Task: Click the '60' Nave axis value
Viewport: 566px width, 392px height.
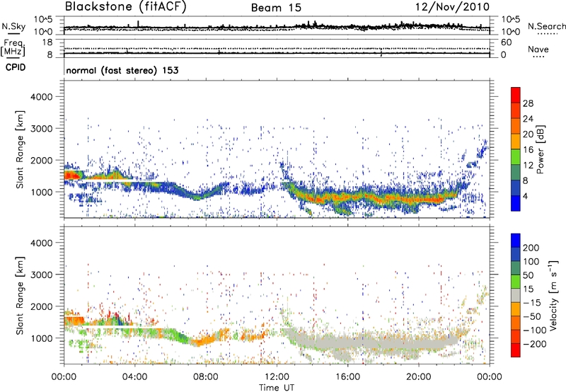Action: pos(507,42)
